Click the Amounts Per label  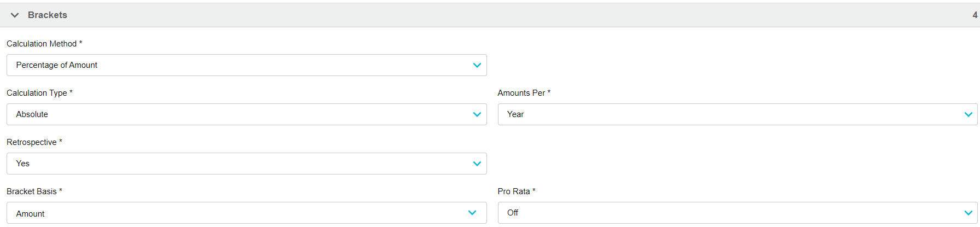[x=521, y=93]
